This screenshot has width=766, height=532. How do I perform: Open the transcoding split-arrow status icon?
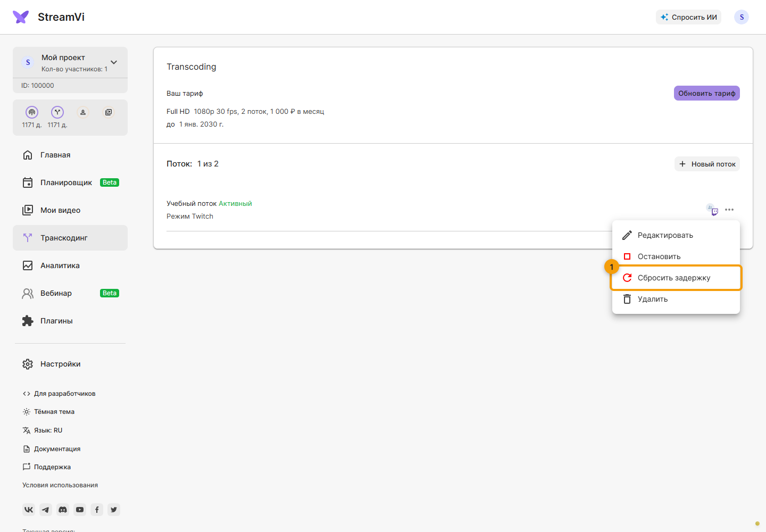57,112
